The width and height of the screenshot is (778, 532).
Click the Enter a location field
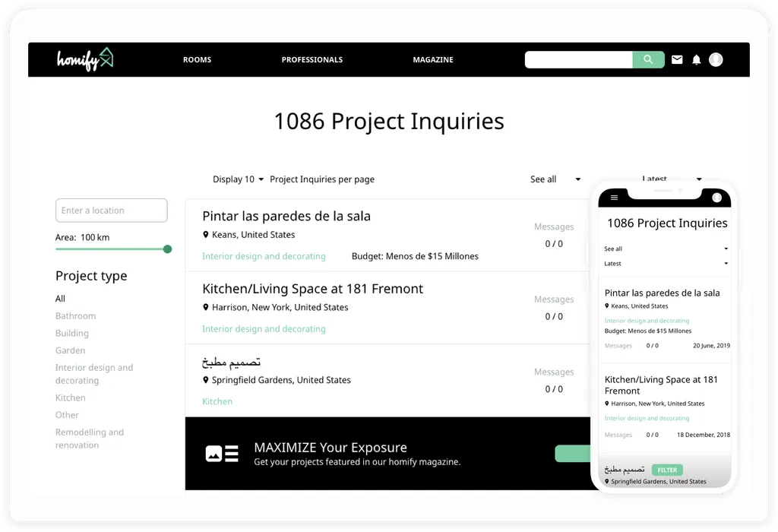[111, 211]
